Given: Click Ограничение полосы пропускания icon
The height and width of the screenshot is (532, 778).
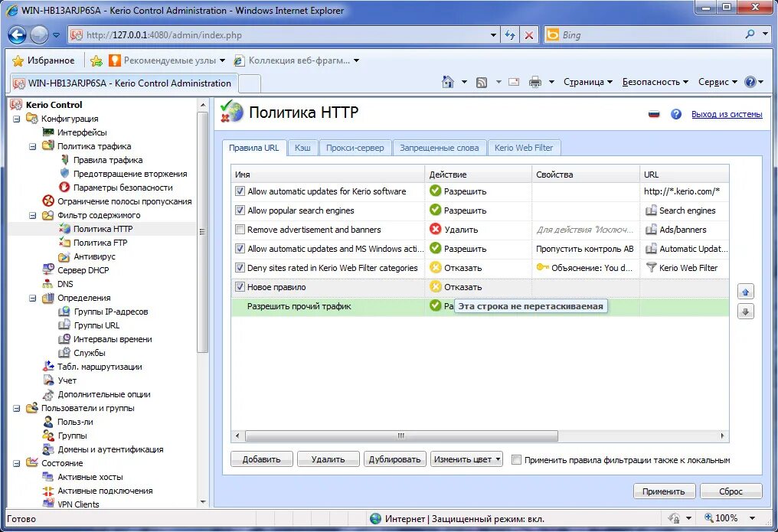Looking at the screenshot, I should (x=48, y=201).
